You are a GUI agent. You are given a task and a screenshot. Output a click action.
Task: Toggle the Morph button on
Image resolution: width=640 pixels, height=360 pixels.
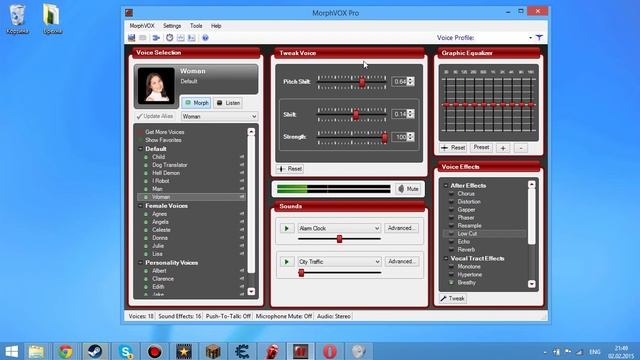[x=196, y=103]
